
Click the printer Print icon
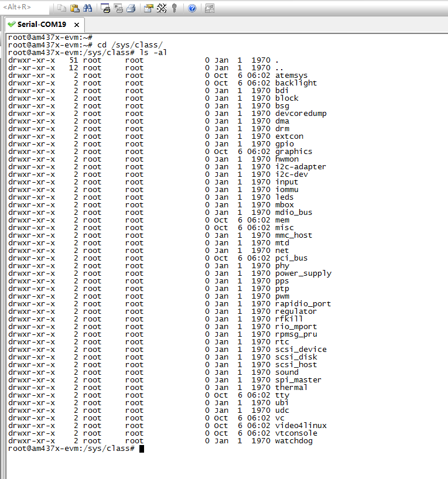[131, 8]
